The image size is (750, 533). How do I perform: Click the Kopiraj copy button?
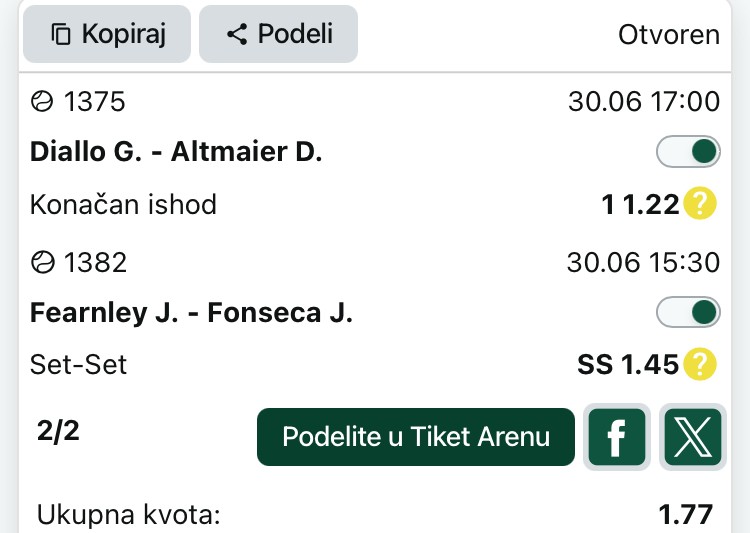(107, 34)
